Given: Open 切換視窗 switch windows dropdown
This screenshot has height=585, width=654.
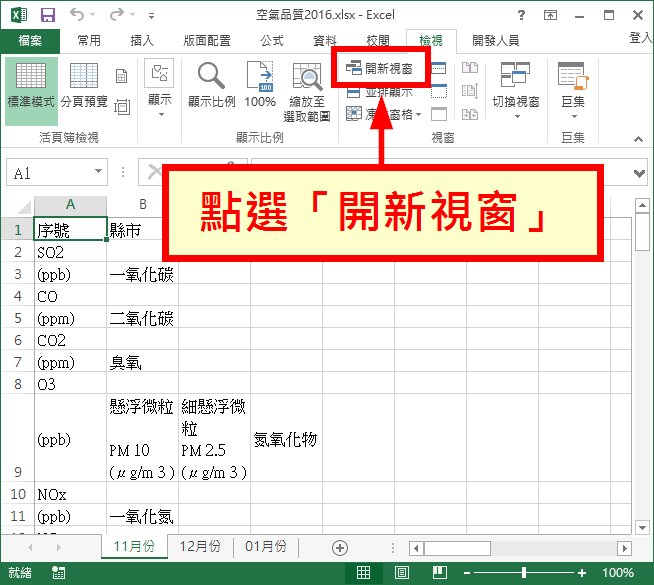Looking at the screenshot, I should click(x=516, y=90).
